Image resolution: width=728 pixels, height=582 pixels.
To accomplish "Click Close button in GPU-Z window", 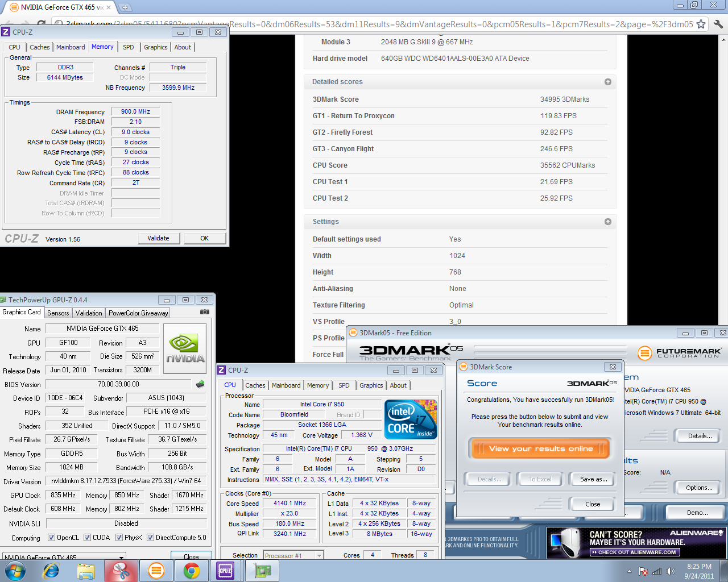I will pos(191,556).
